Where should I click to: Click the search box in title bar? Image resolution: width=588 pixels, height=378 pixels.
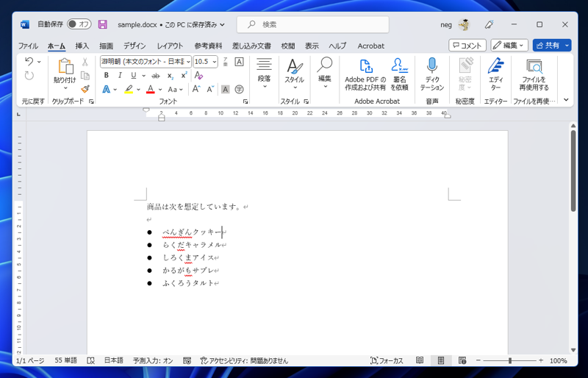pos(313,24)
